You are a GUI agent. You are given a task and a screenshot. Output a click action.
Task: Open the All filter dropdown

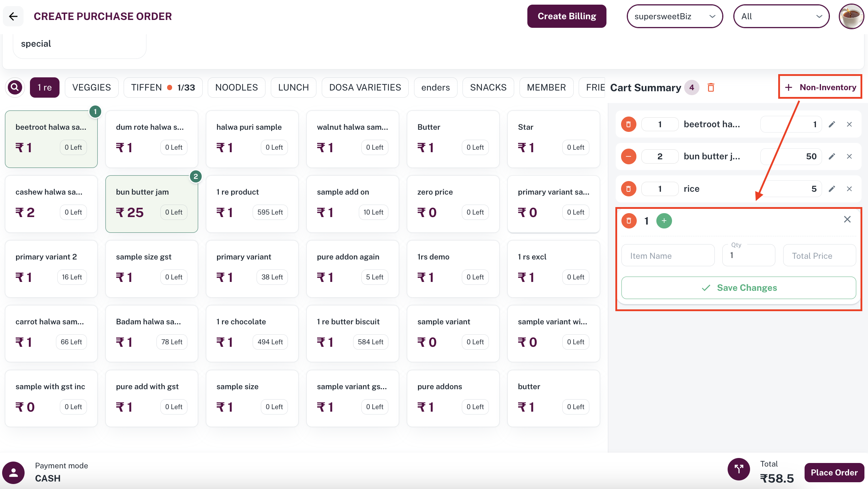coord(781,16)
